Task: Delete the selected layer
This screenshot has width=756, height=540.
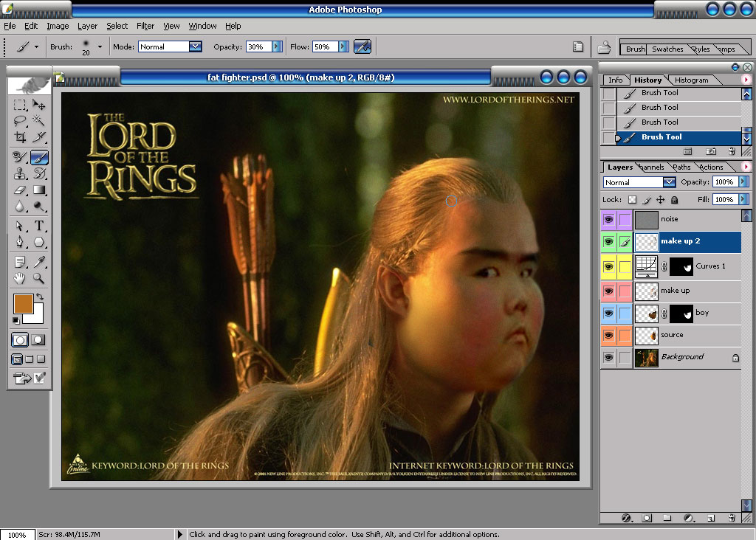Action: 732,519
